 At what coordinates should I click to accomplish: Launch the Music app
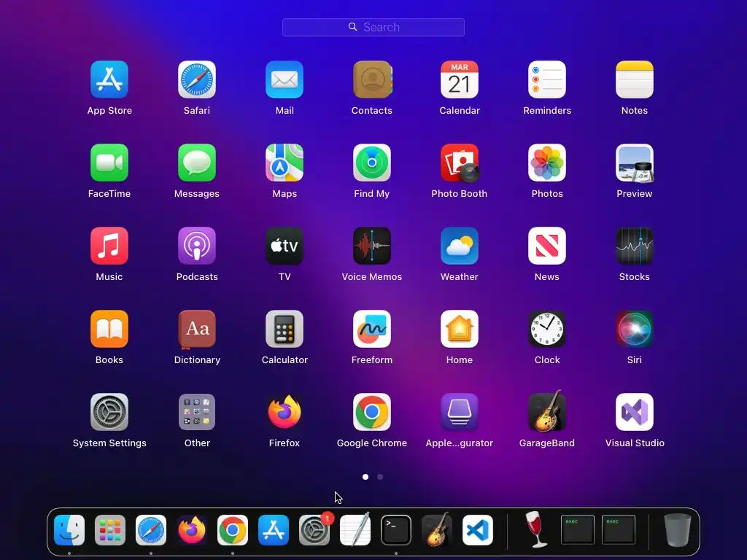109,246
